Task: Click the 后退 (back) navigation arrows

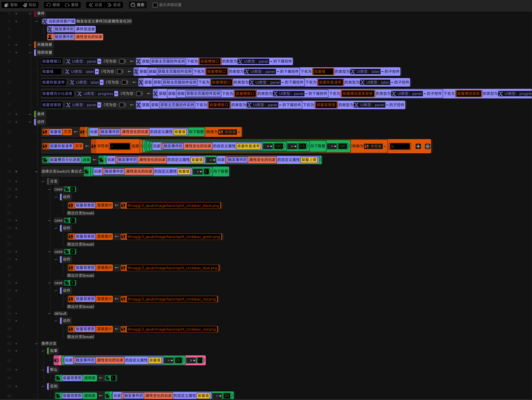Action: click(x=91, y=5)
